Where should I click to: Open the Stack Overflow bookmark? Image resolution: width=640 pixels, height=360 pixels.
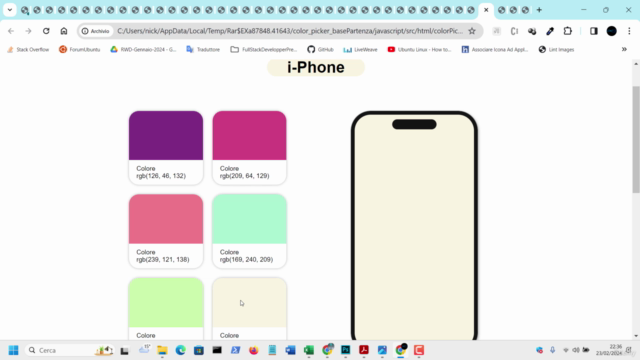28,49
